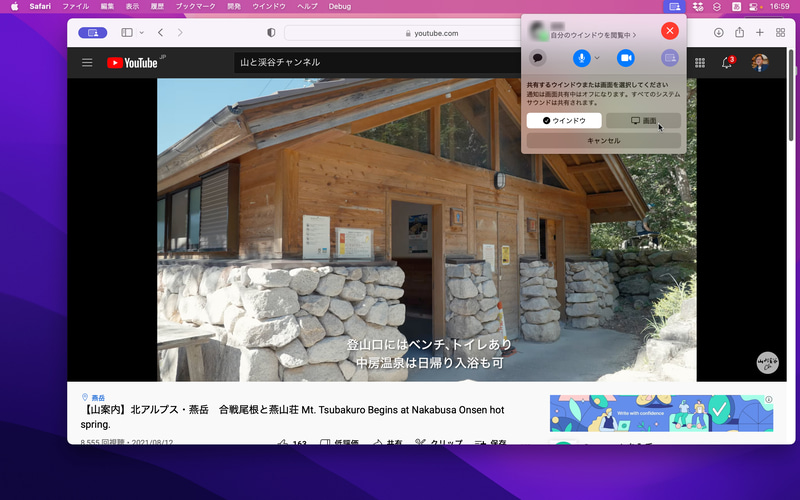Go forward in Safari
800x500 pixels.
tap(180, 33)
